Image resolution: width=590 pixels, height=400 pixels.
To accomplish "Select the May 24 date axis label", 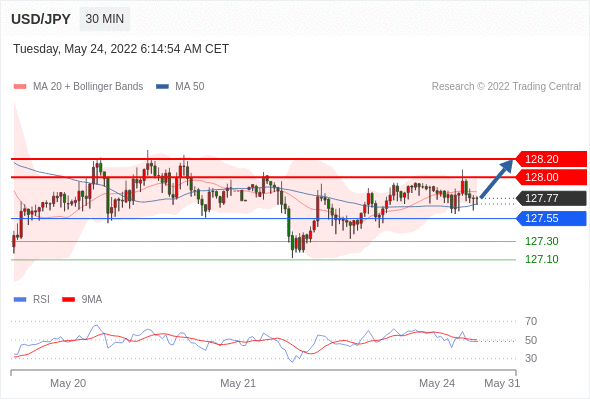I will tap(437, 383).
